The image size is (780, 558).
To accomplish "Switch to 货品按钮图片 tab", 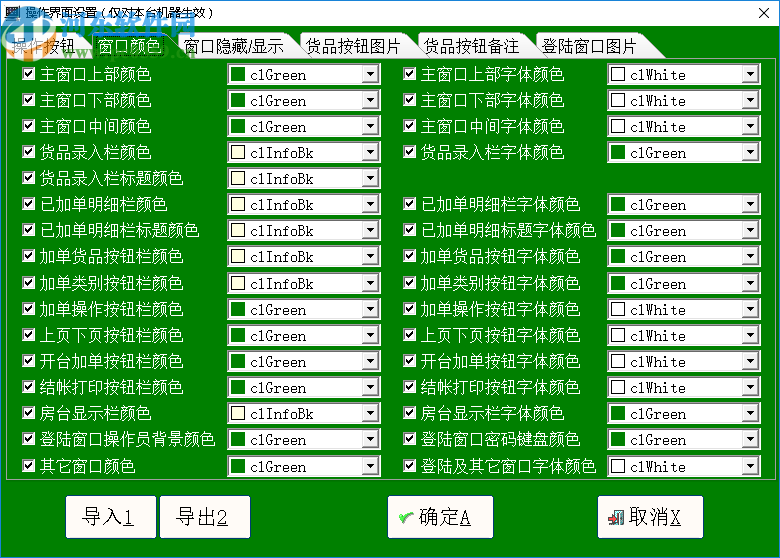I will tap(353, 46).
